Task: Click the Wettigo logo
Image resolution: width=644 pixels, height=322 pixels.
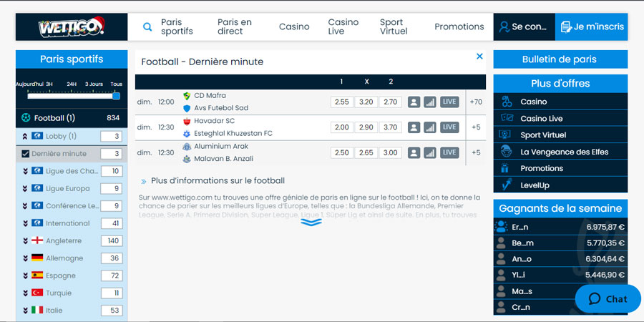Action: 72,27
